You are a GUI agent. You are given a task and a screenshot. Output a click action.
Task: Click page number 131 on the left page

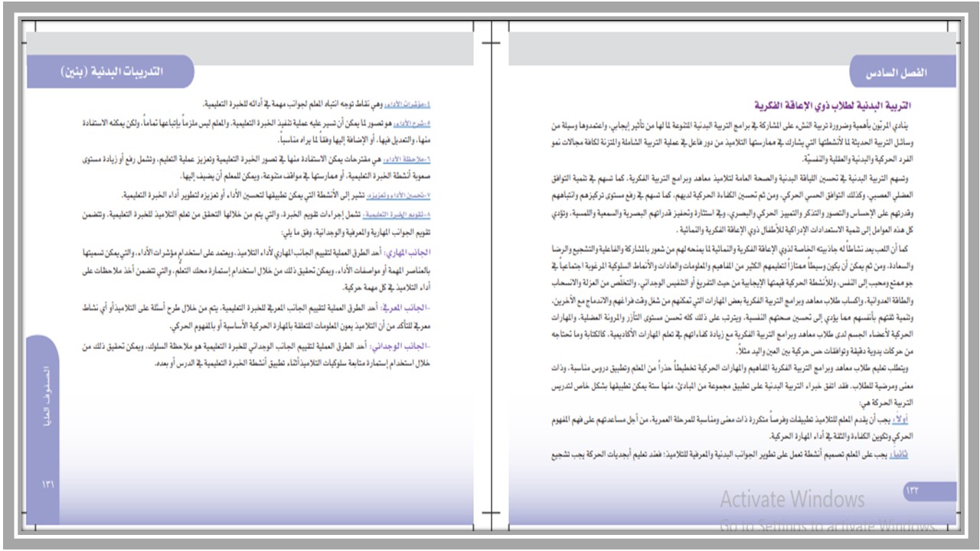(x=47, y=484)
